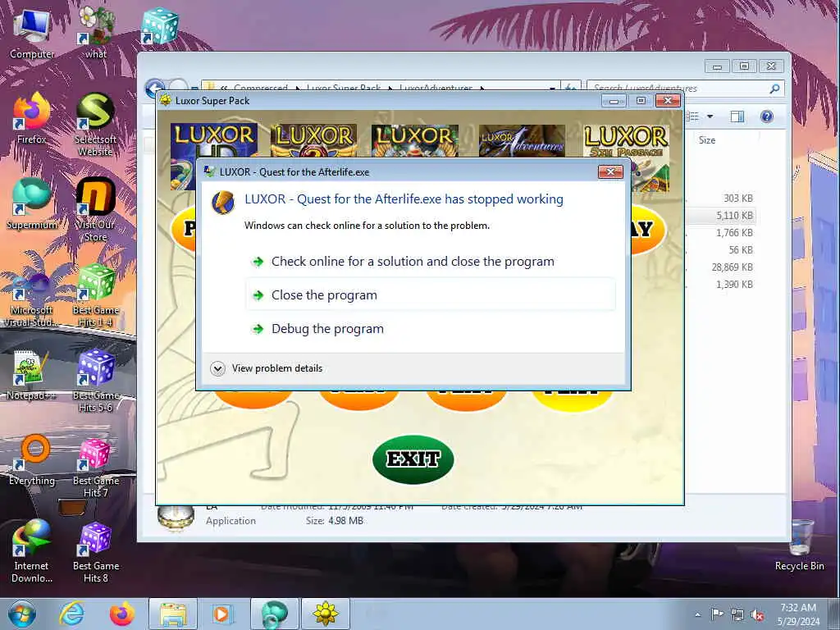Select the 28,869 KB file row
840x630 pixels.
click(720, 267)
